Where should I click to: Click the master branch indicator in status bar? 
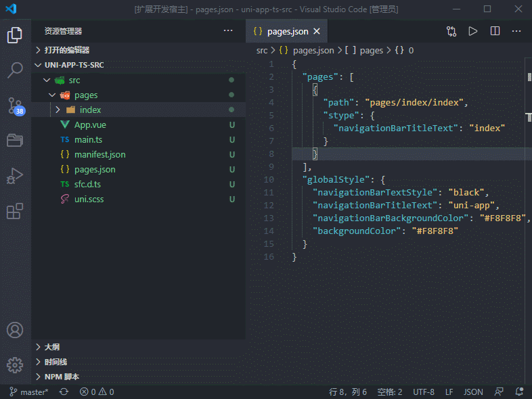(29, 392)
